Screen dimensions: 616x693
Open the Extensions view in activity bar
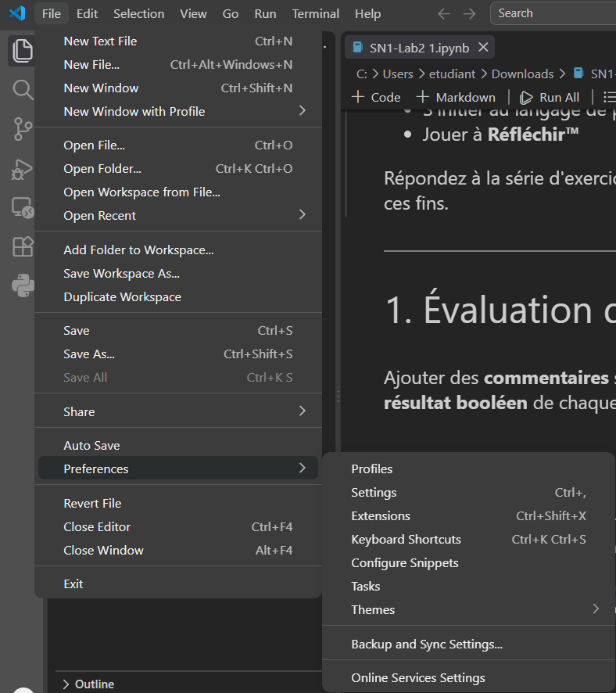(x=22, y=246)
